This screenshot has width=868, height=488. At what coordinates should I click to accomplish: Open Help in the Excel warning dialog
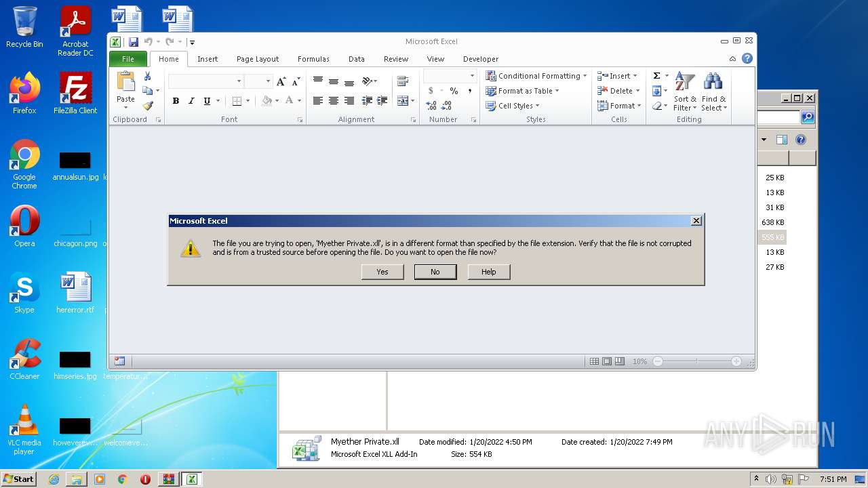[x=489, y=272]
